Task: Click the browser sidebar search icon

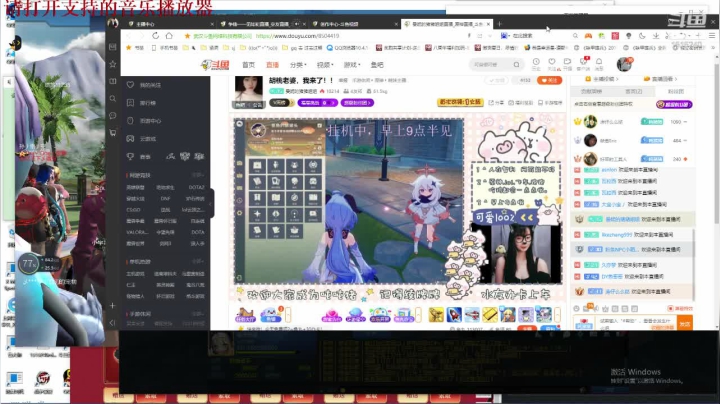Action: pos(112,98)
